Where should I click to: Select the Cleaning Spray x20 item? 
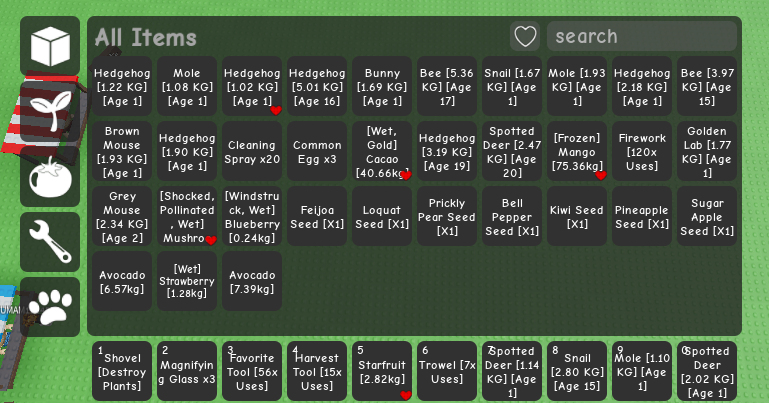click(252, 151)
